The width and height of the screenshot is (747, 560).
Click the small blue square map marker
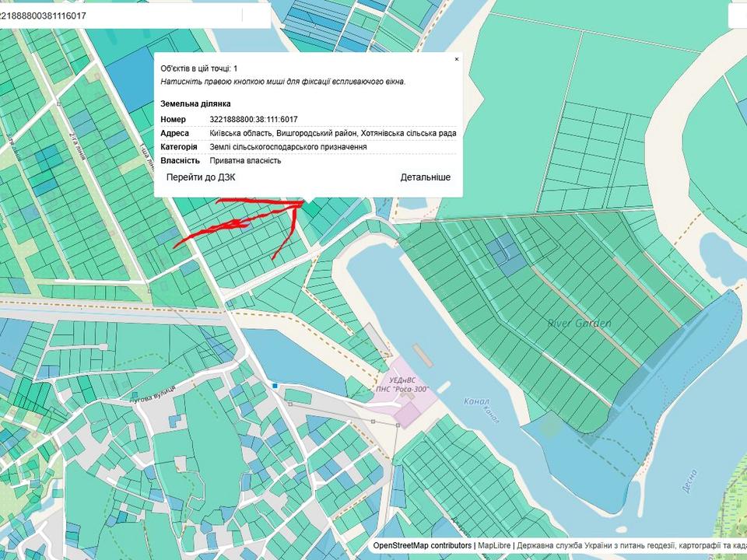275,385
